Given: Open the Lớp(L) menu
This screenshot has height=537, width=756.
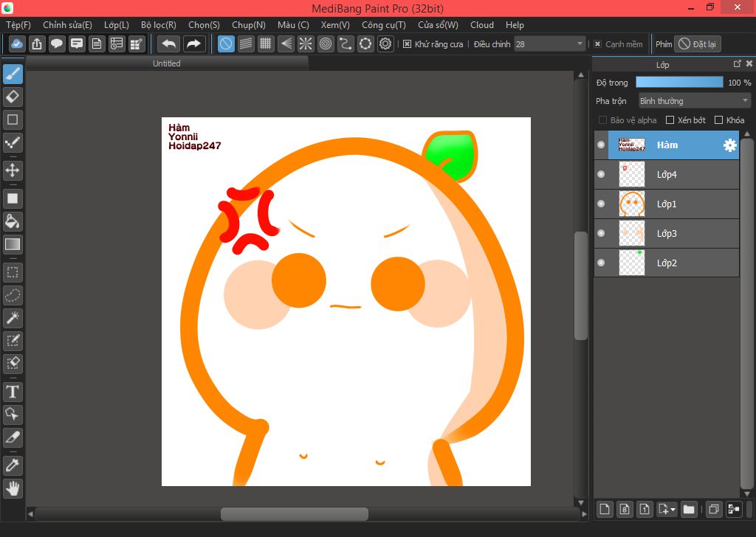Looking at the screenshot, I should [x=117, y=25].
